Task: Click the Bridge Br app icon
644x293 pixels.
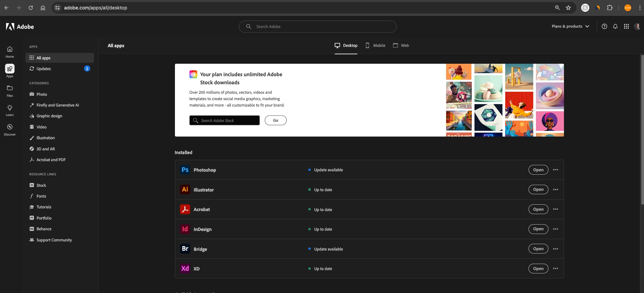Action: pyautogui.click(x=185, y=249)
